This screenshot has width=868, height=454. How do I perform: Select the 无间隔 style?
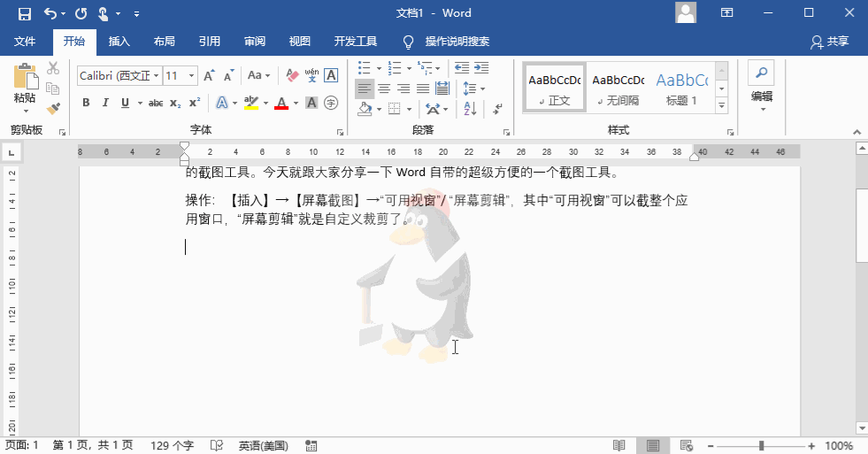(618, 88)
